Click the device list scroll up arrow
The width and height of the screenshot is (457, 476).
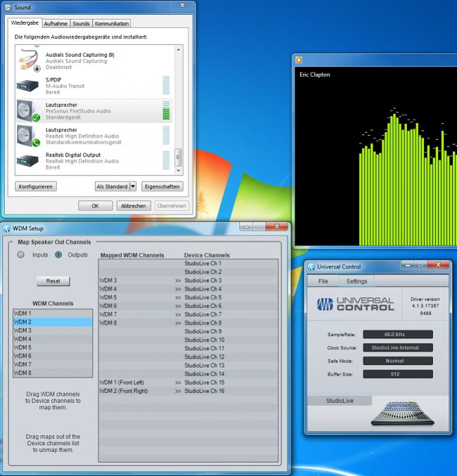178,50
